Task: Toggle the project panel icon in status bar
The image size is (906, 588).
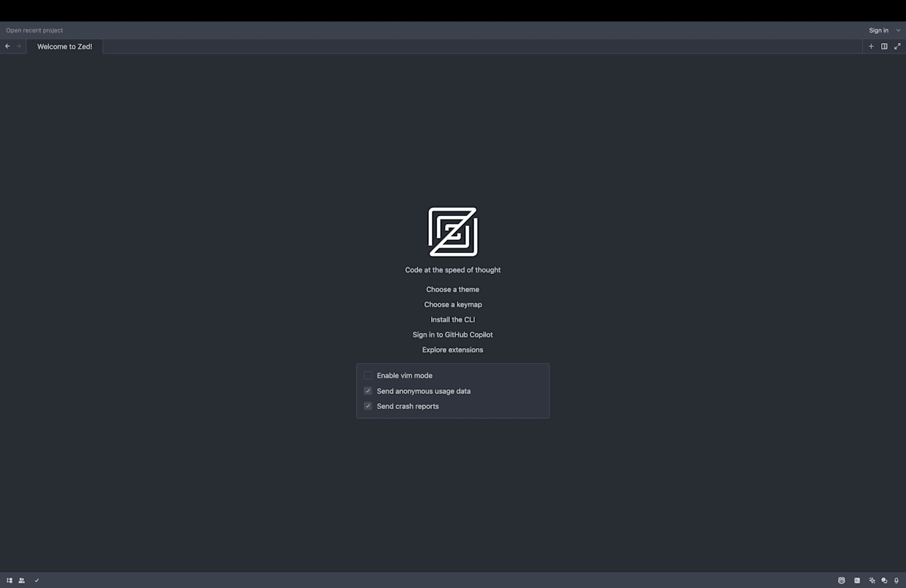Action: (10, 580)
